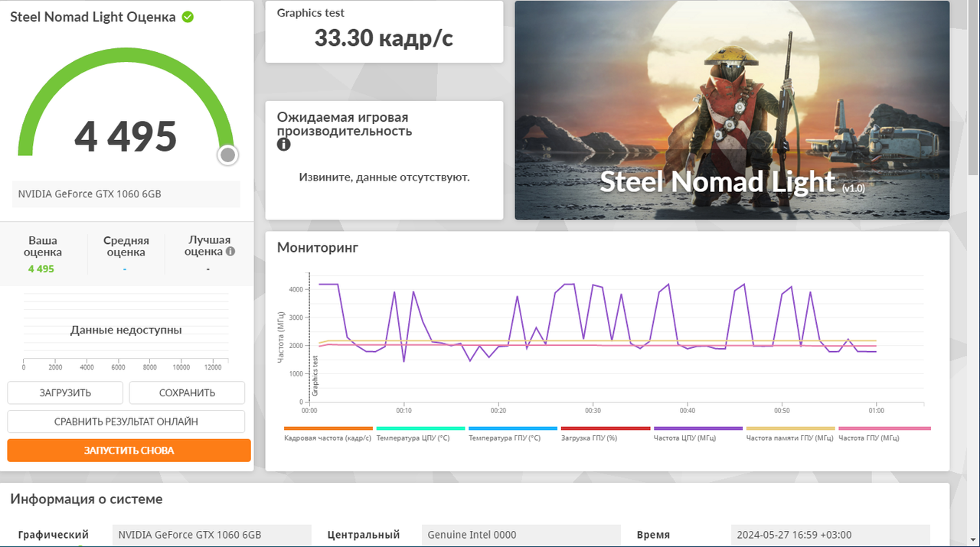The width and height of the screenshot is (980, 547).
Task: Click the Steel Nomad Light Оценка title
Action: pyautogui.click(x=93, y=17)
